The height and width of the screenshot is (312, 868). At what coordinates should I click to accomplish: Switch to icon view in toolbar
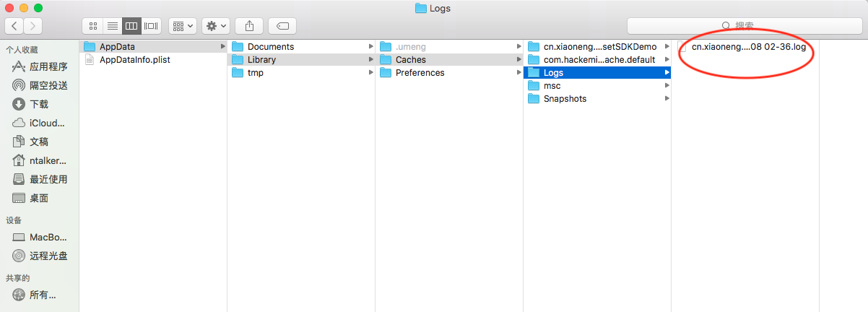[92, 26]
